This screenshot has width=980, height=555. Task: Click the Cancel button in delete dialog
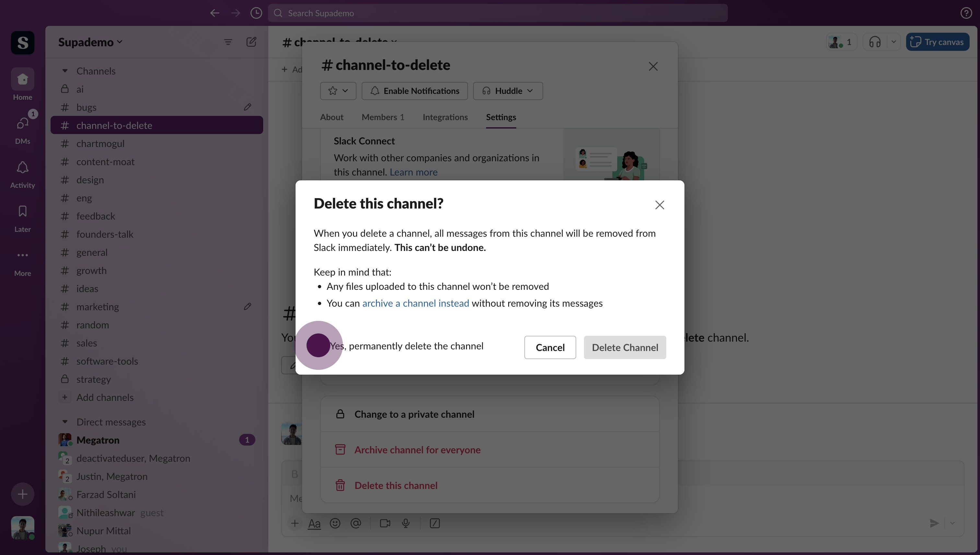point(550,347)
